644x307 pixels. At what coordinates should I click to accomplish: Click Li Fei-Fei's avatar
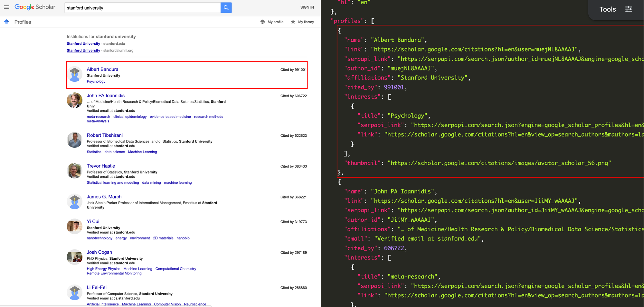pos(75,293)
